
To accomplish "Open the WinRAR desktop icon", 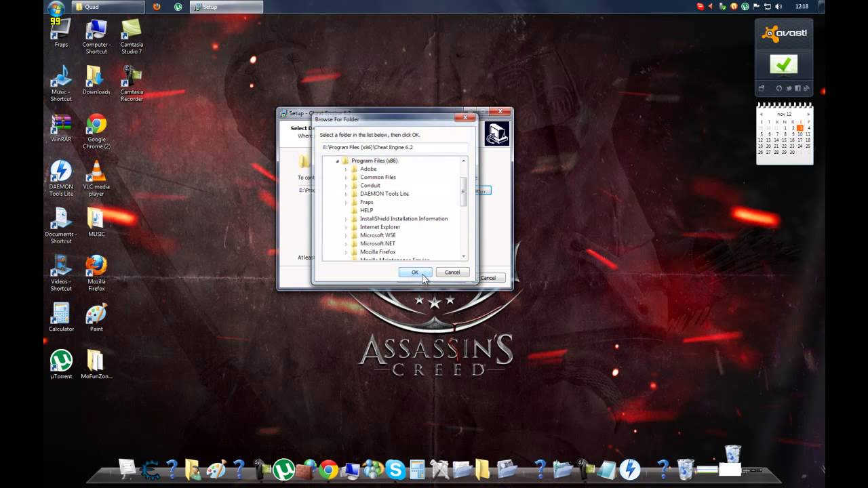I will pos(60,128).
